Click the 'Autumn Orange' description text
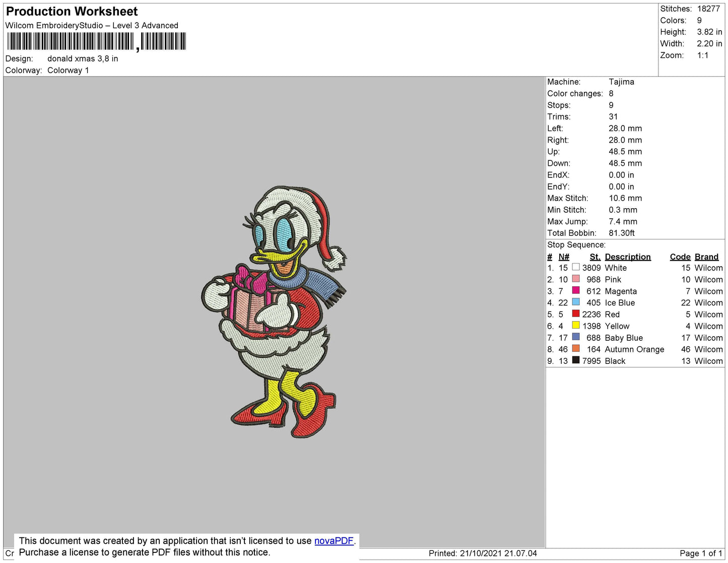 634,349
